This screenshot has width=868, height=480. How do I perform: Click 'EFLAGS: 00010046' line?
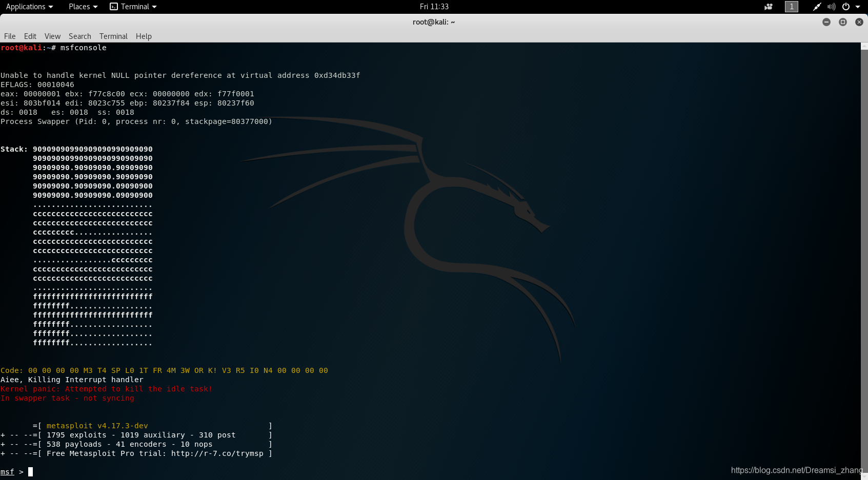click(x=37, y=85)
